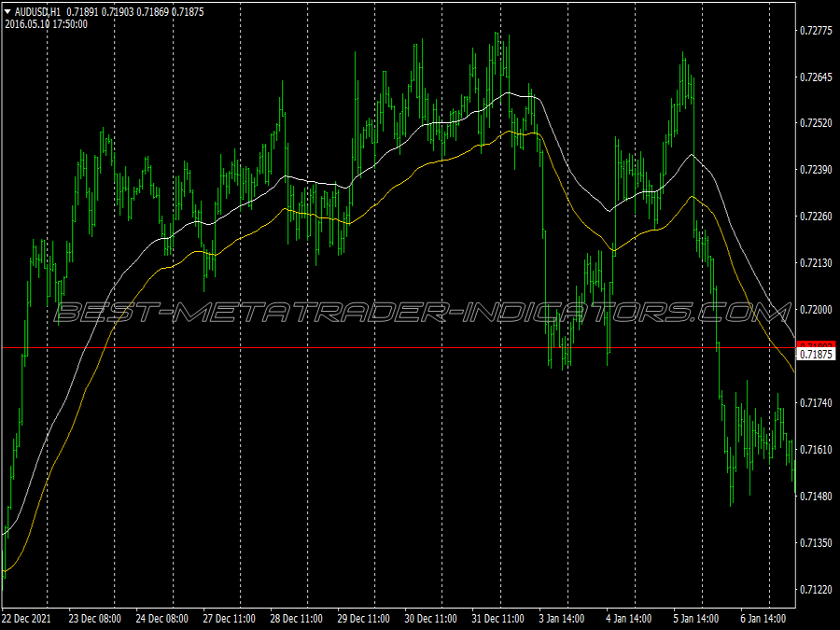Click the 0.71350 price scale value

point(816,542)
